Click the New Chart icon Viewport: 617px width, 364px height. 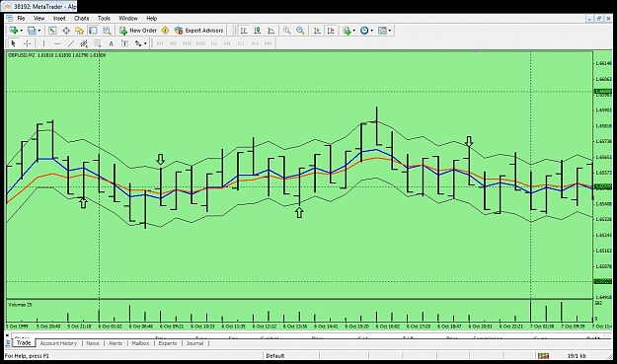[14, 31]
